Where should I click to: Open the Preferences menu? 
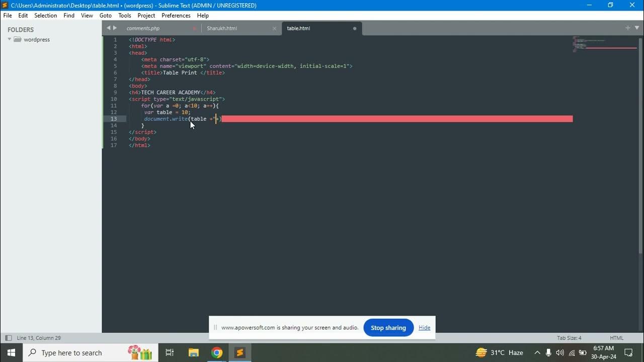pos(176,16)
